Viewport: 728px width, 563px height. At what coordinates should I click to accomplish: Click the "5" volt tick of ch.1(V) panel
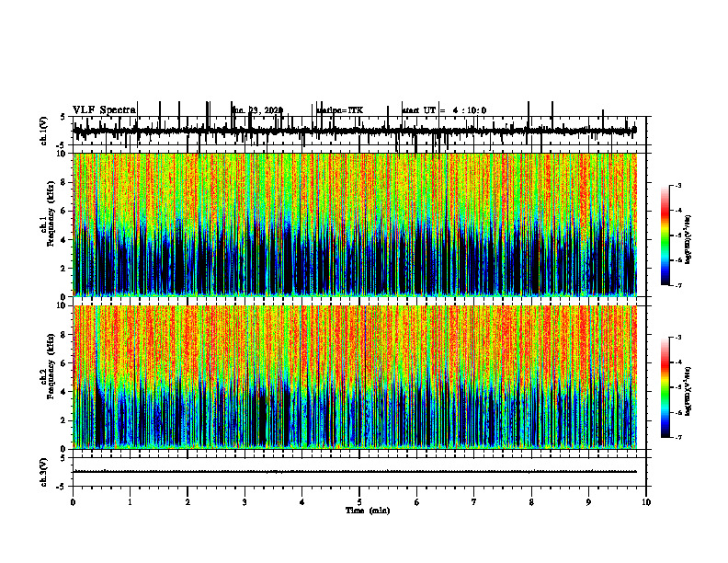click(63, 117)
